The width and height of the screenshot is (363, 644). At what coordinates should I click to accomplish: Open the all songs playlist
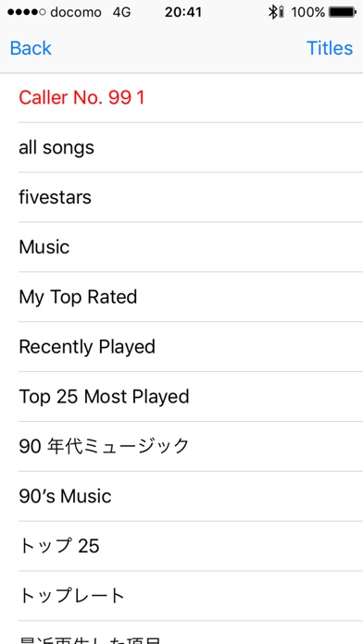pos(181,147)
